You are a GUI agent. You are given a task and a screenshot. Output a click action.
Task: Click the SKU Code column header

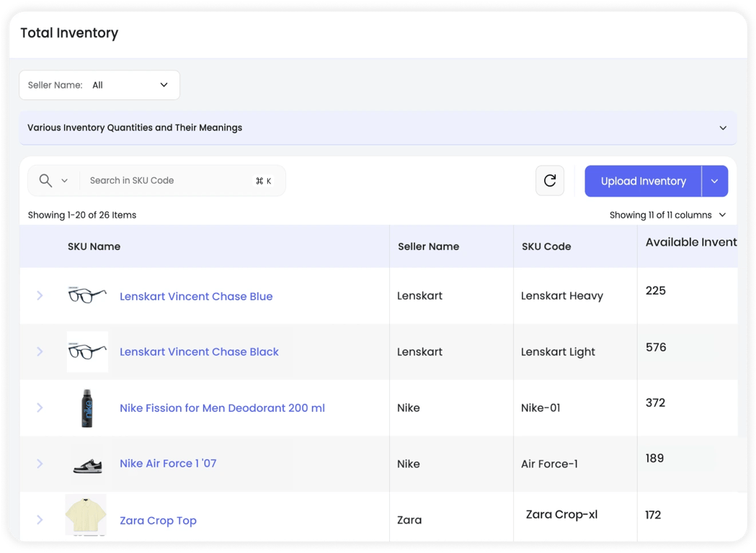point(546,247)
